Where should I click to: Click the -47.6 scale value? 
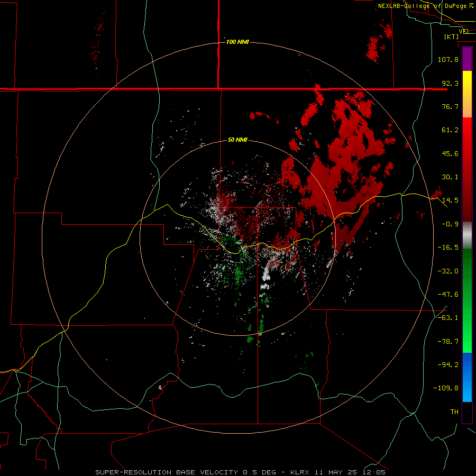(x=448, y=295)
